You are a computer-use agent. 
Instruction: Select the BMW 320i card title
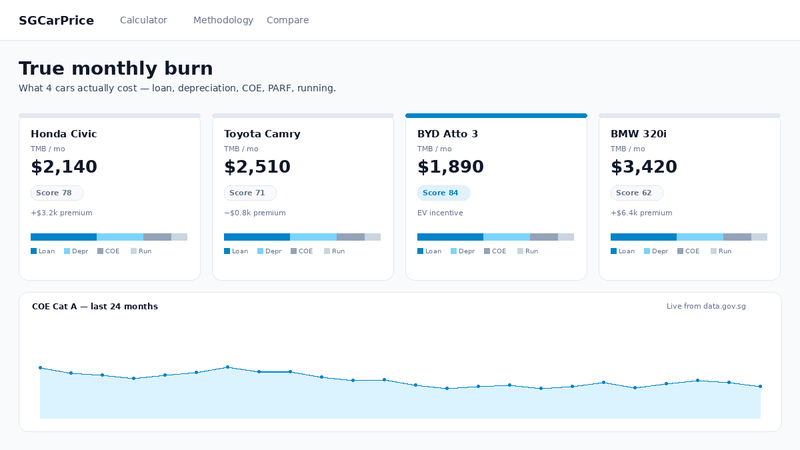pyautogui.click(x=638, y=134)
